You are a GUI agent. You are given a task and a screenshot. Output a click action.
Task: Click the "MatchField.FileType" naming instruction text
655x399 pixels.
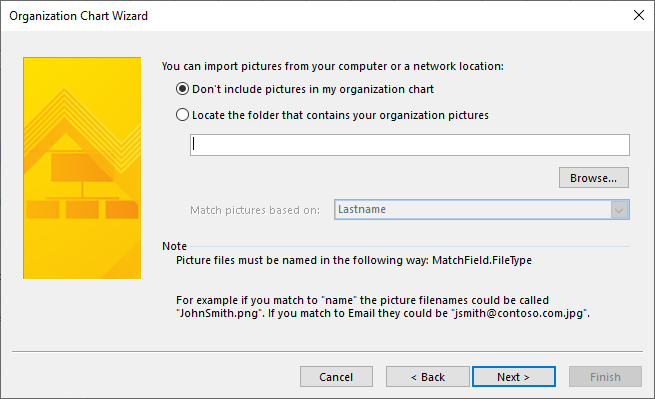coord(482,260)
